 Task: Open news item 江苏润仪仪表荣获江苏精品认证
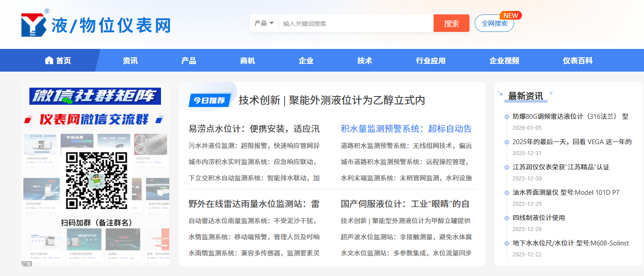(561, 167)
